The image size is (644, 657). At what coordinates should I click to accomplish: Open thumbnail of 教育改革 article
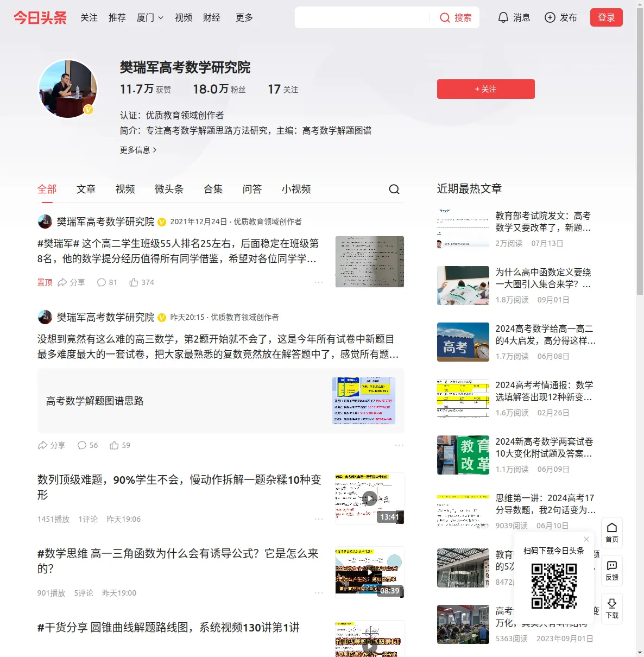click(463, 455)
